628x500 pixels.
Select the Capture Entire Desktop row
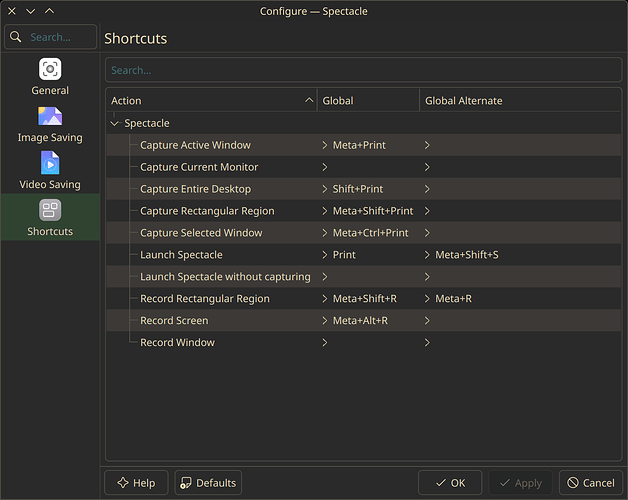364,189
